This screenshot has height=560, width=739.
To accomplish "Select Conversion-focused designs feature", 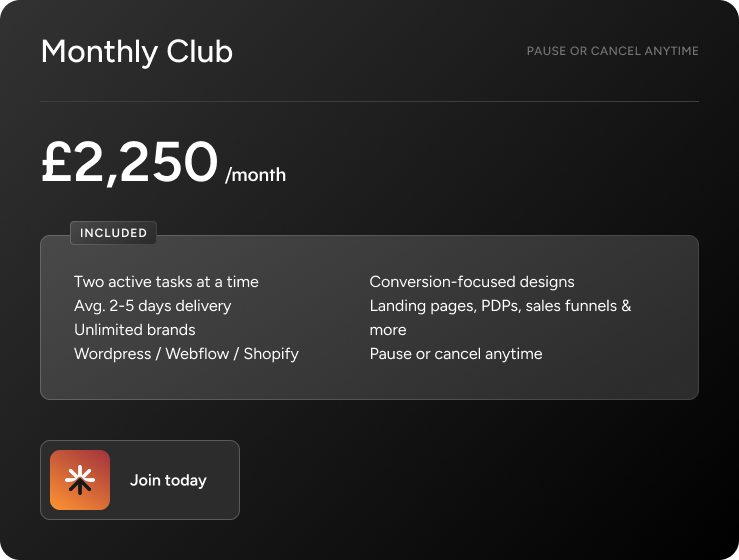I will pyautogui.click(x=472, y=281).
